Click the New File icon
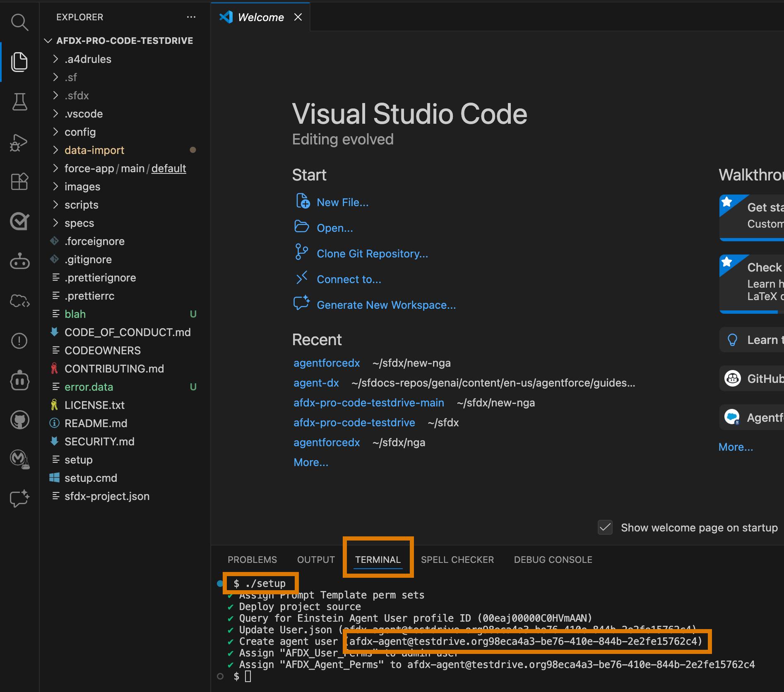Screen dimensions: 784x692 [302, 201]
